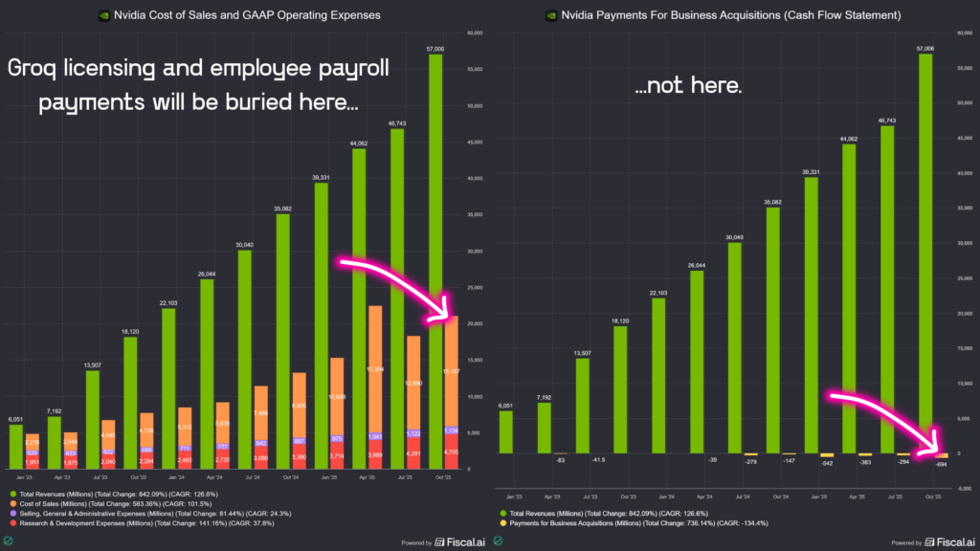980x551 pixels.
Task: Click Nvidia logo beside Payments For Business Acquisitions title
Action: point(551,15)
